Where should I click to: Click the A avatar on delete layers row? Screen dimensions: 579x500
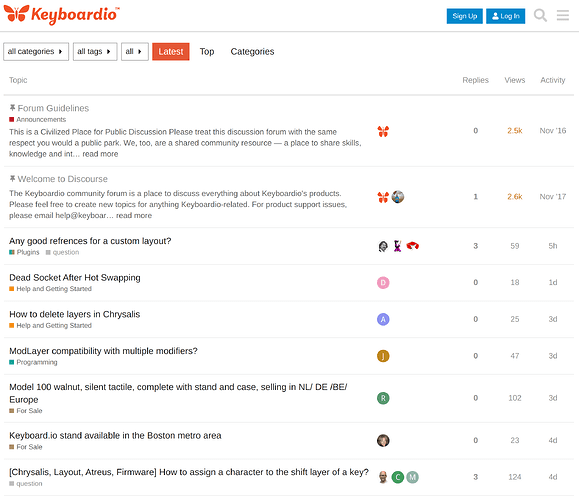coord(383,319)
